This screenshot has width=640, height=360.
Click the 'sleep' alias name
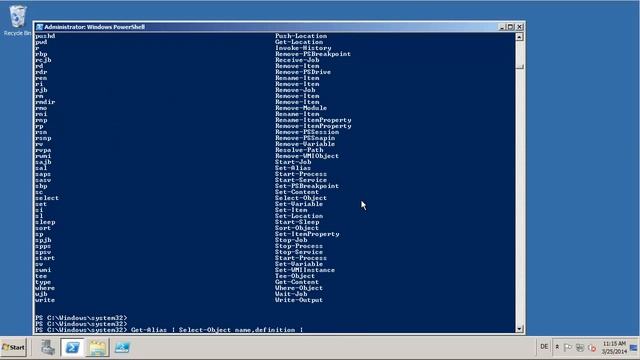[45, 222]
